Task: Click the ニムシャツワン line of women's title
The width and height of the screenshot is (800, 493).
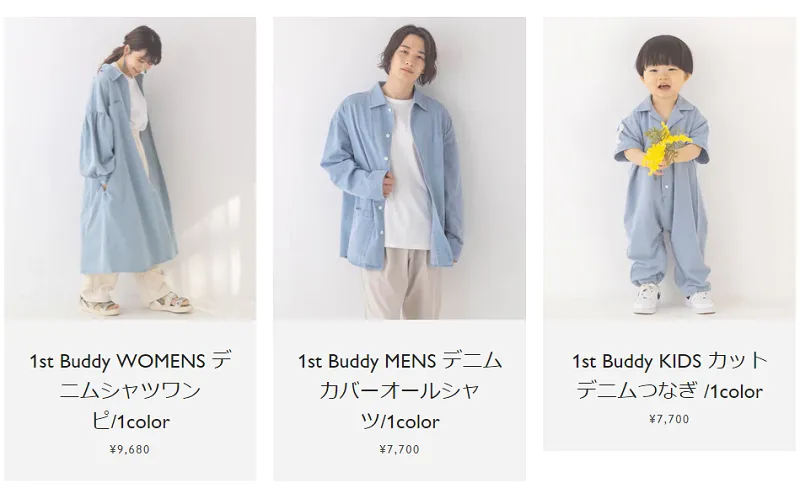Action: [130, 391]
